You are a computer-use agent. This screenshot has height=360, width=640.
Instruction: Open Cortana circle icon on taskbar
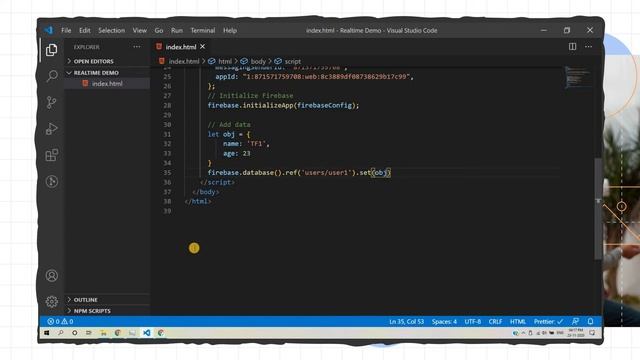pyautogui.click(x=75, y=333)
